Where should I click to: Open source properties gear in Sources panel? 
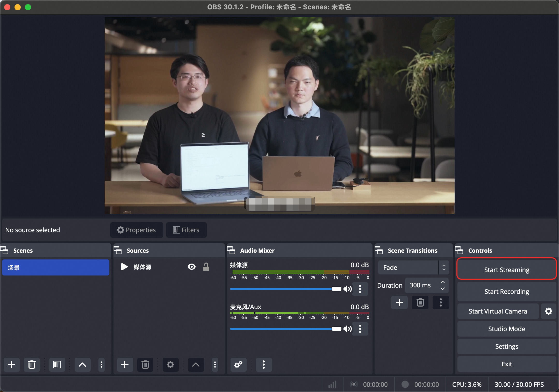click(170, 365)
